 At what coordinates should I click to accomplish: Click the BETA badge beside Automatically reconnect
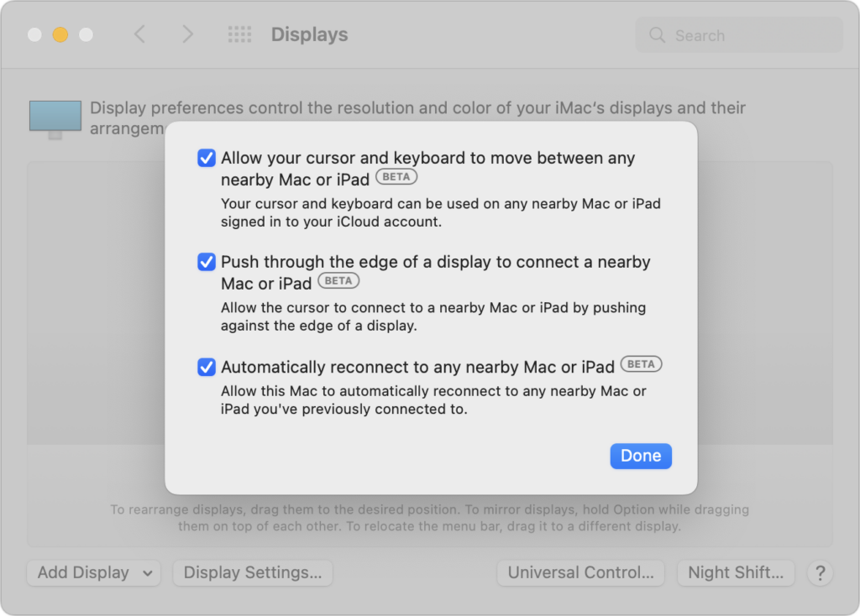(x=641, y=364)
